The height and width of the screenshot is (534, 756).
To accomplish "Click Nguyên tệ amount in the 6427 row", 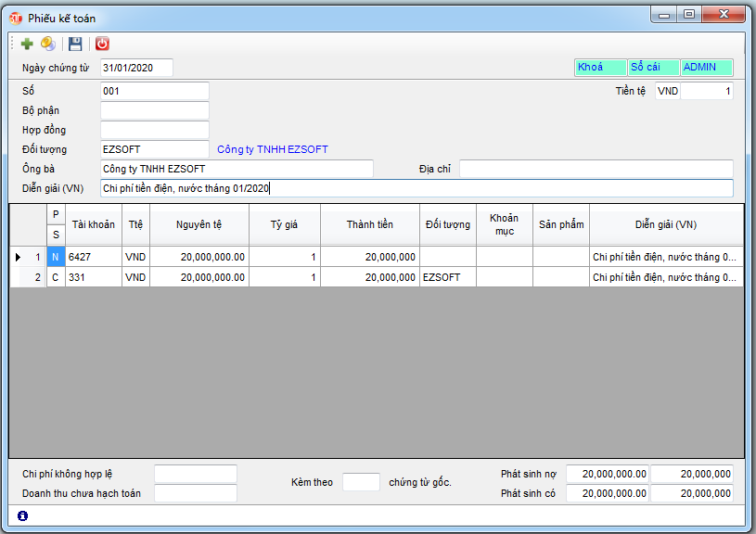I will pyautogui.click(x=199, y=257).
